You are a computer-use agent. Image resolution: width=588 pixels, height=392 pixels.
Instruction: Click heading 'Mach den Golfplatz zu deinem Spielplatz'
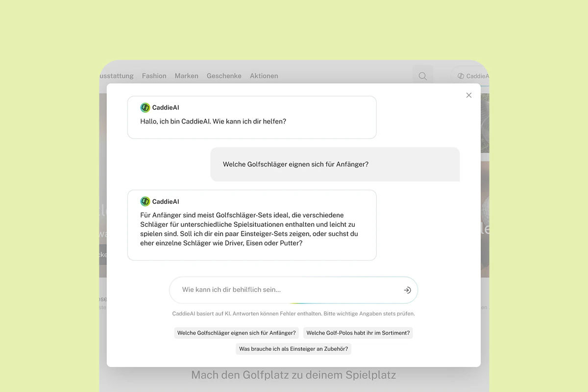[x=294, y=375]
